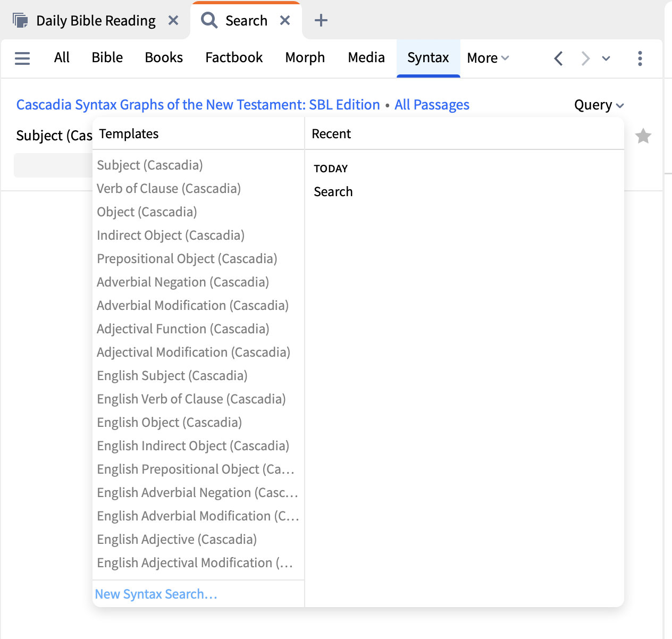
Task: Switch to the Books search tab
Action: pos(164,57)
